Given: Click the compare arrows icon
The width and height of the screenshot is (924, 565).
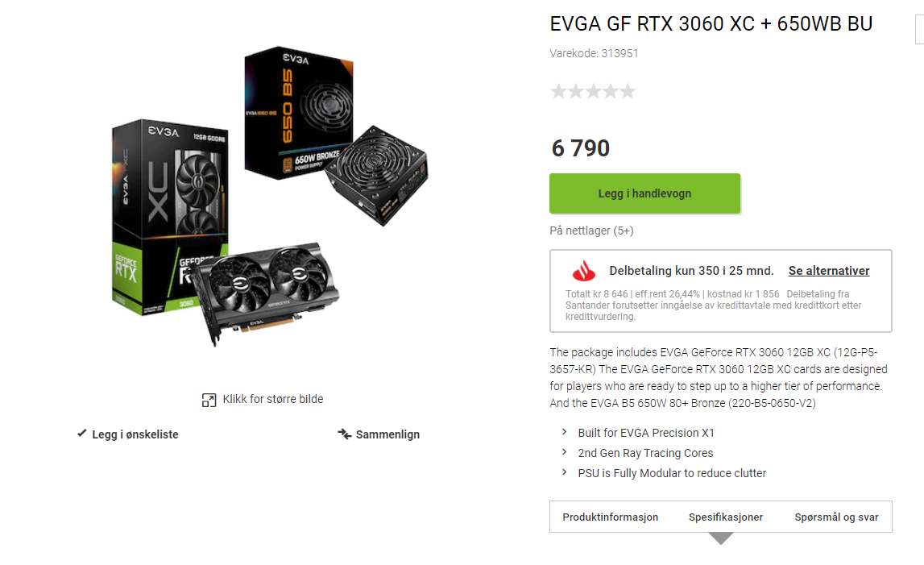Looking at the screenshot, I should point(345,434).
